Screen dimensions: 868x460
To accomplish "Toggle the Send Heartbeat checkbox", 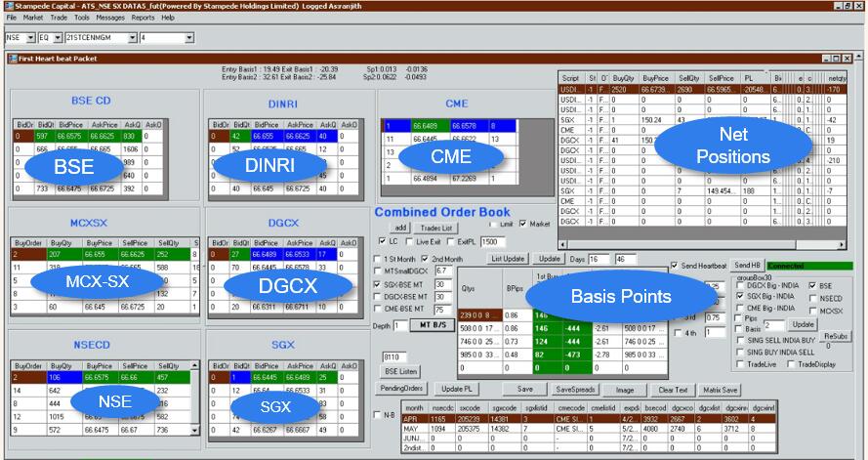I will coord(675,266).
